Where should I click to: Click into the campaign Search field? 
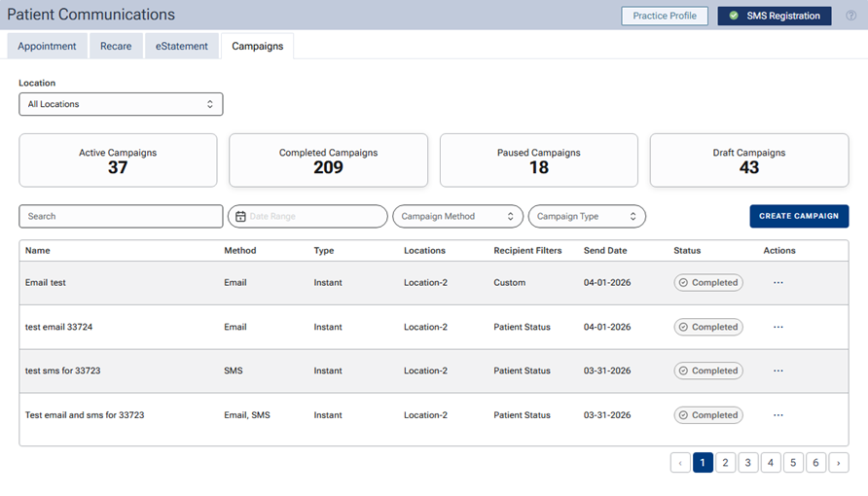click(121, 217)
